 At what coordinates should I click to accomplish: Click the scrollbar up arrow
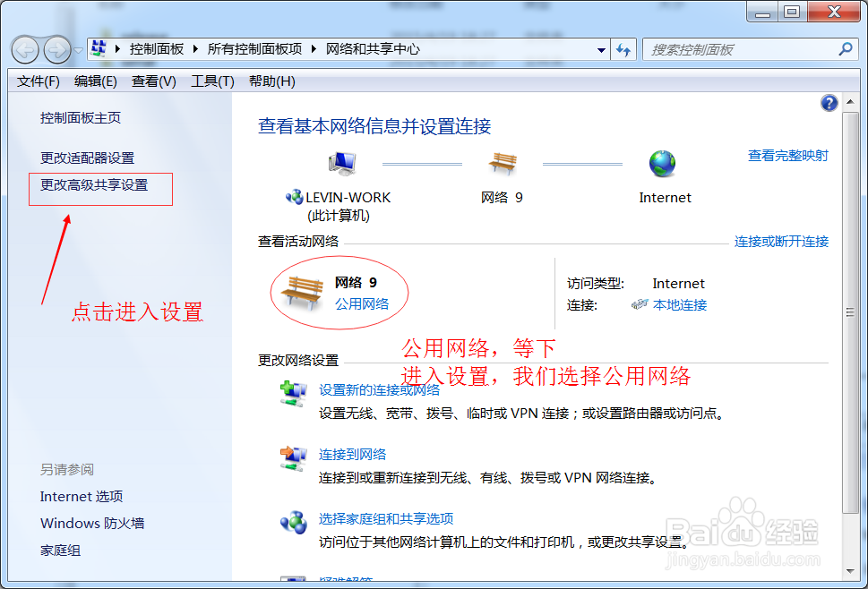click(x=850, y=102)
